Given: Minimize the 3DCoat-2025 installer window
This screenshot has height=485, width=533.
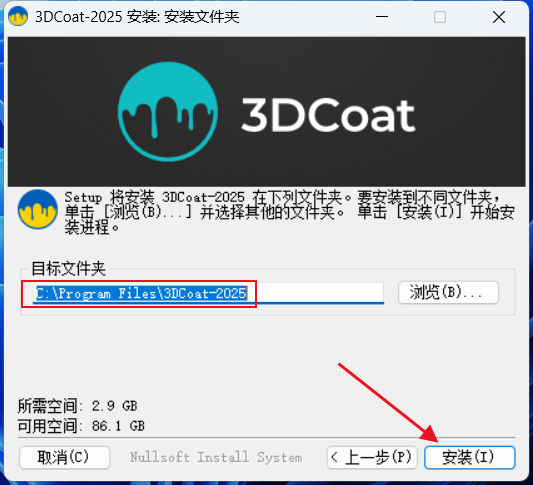Looking at the screenshot, I should (382, 17).
